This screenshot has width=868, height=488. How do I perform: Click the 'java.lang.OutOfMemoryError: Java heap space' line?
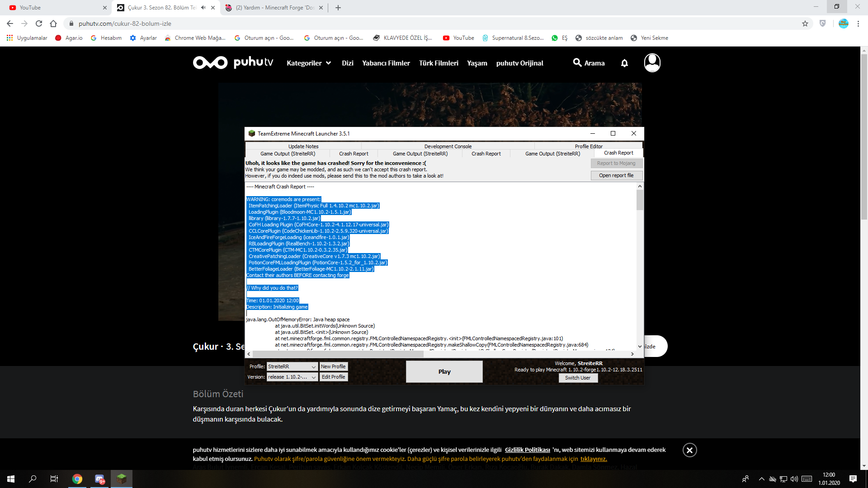(298, 319)
